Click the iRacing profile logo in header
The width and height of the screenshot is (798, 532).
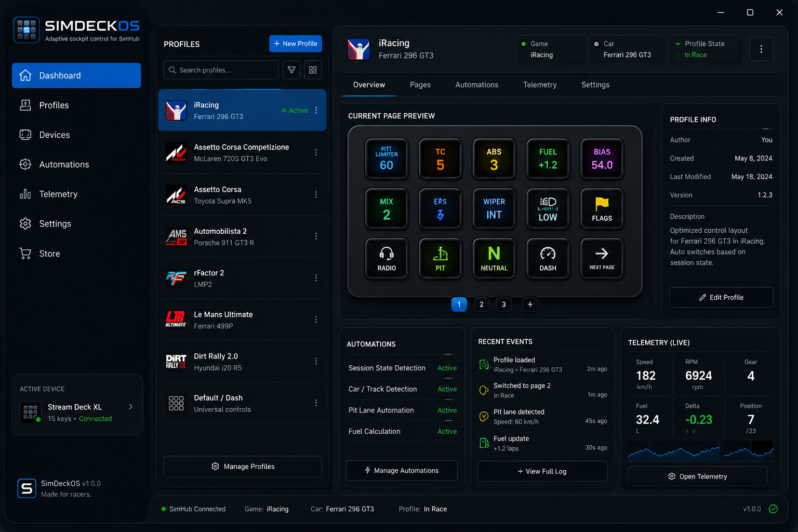coord(359,49)
